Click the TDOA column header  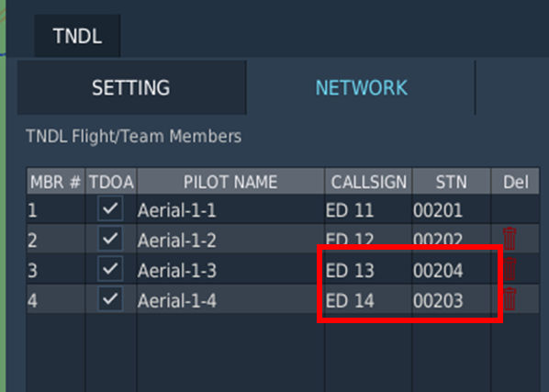(111, 182)
